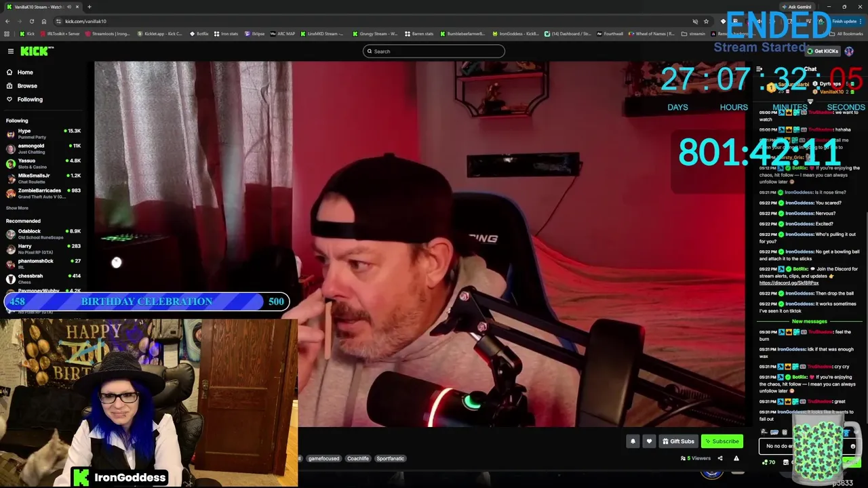Click the Ask Gemini button
868x488 pixels.
[x=795, y=7]
